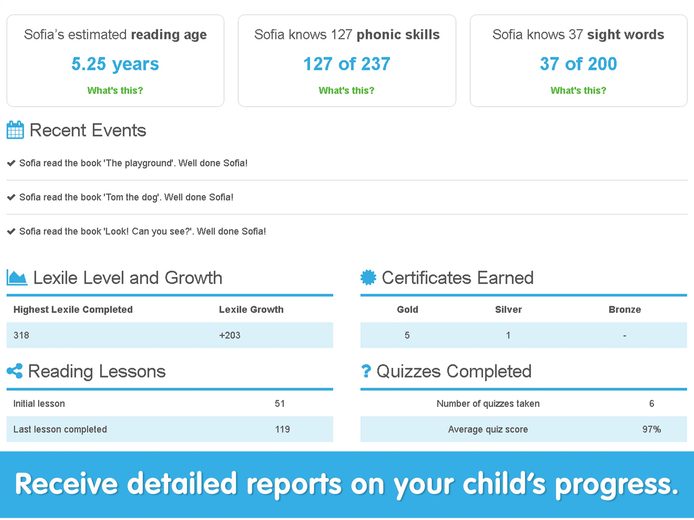Click checkmark beside 'Tom the dog' event
694x520 pixels.
pyautogui.click(x=11, y=197)
